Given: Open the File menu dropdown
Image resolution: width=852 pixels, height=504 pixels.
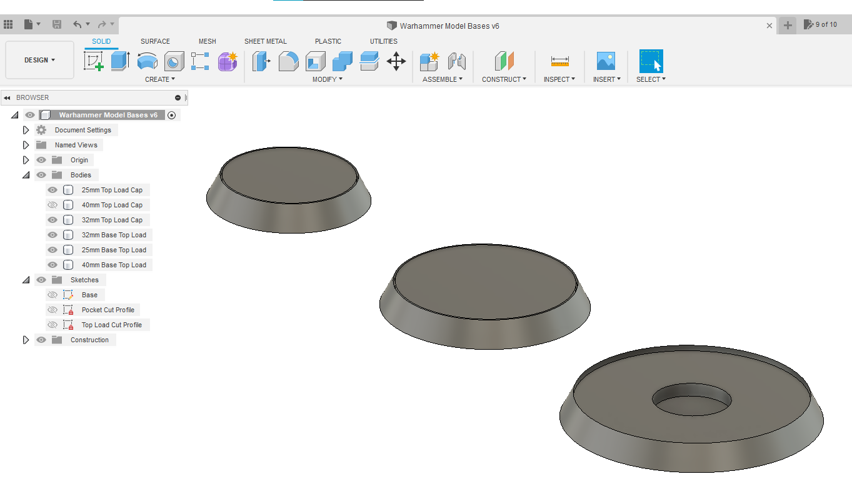Looking at the screenshot, I should pos(32,24).
